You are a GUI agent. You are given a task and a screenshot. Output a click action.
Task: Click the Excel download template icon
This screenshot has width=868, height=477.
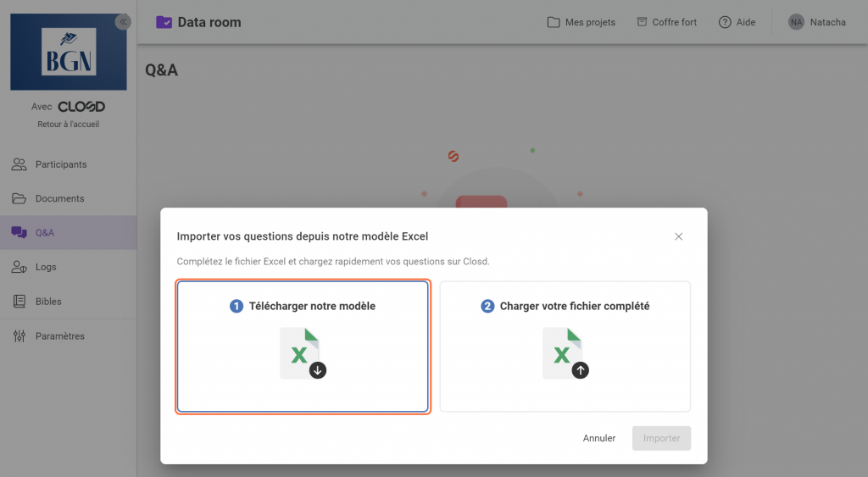(x=303, y=353)
